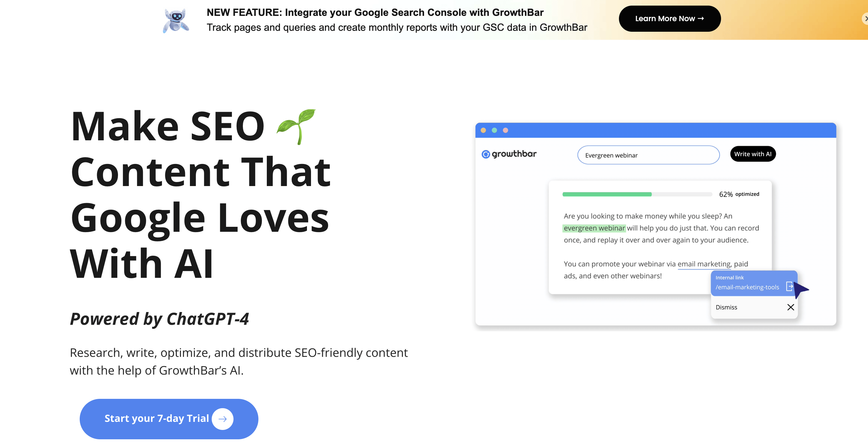Click the dismiss X icon on tooltip
This screenshot has width=868, height=448.
click(x=791, y=307)
